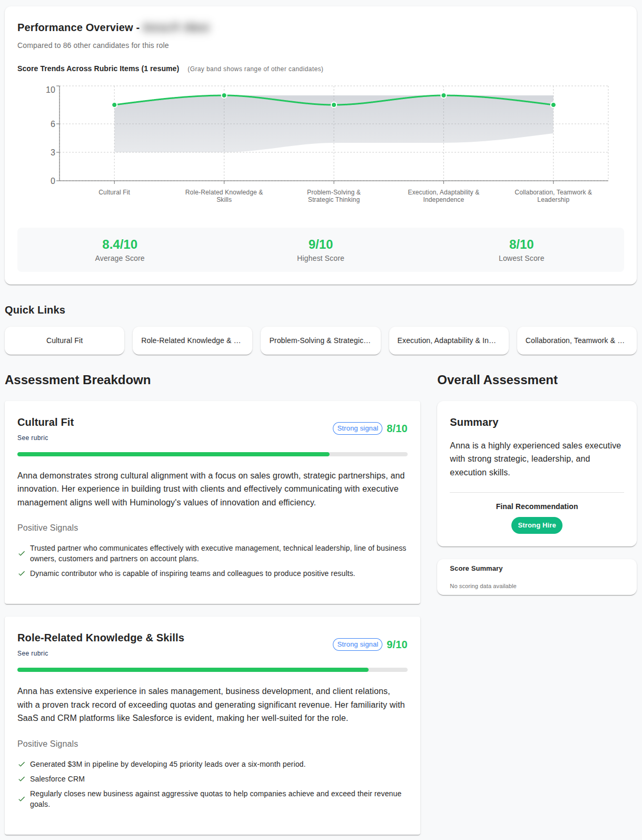Click the Strong Hire recommendation badge
Screen dimensions: 642x840
point(537,525)
